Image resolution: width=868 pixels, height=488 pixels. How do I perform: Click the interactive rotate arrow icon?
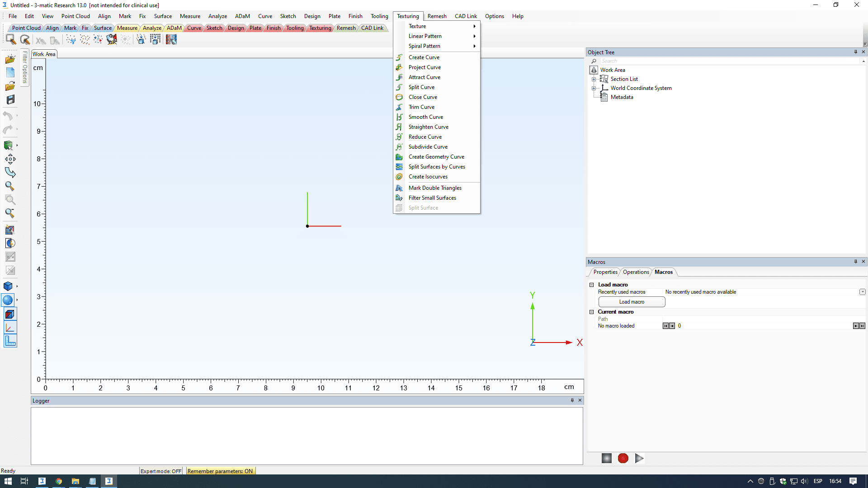click(10, 173)
